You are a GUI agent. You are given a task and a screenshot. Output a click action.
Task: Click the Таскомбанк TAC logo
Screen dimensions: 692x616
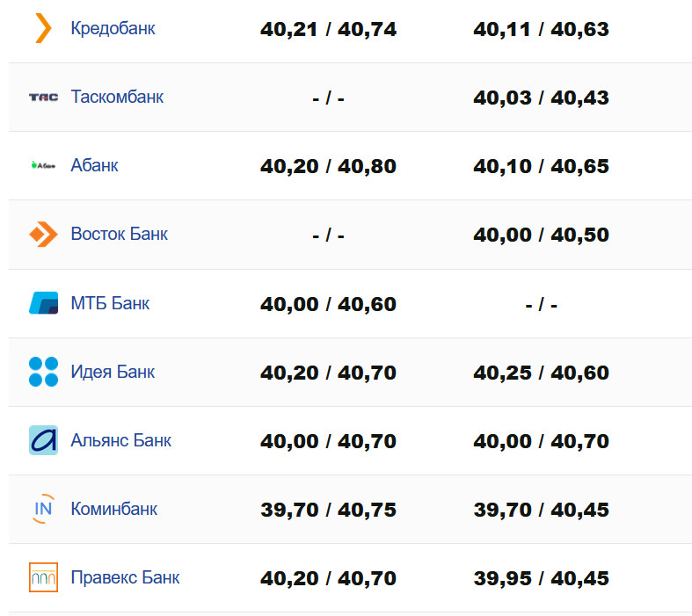click(43, 97)
